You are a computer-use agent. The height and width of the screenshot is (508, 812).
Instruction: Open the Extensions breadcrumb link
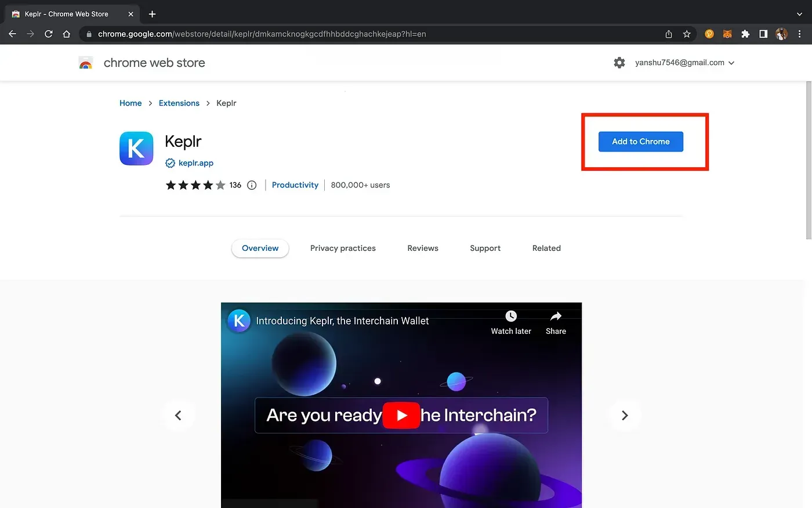click(x=179, y=103)
